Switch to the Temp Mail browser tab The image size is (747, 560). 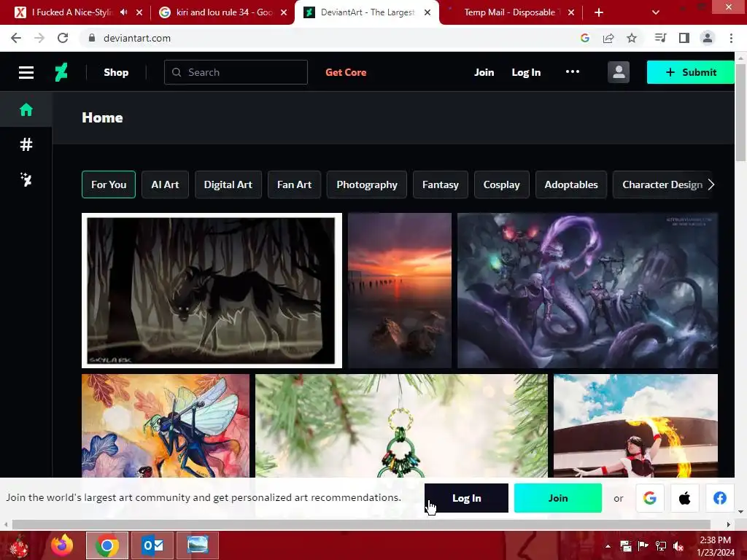509,12
